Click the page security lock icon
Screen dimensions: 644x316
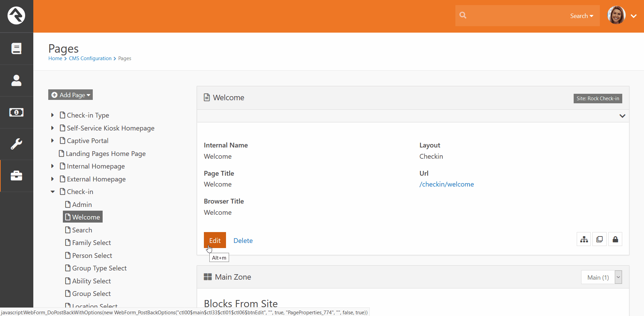click(x=615, y=239)
